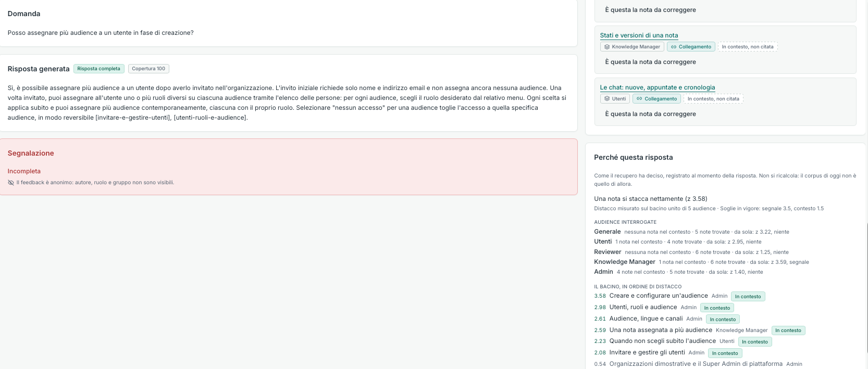Viewport: 868px width, 369px height.
Task: Open Le chat: nuove, appuntate e cronologia link
Action: tap(658, 87)
